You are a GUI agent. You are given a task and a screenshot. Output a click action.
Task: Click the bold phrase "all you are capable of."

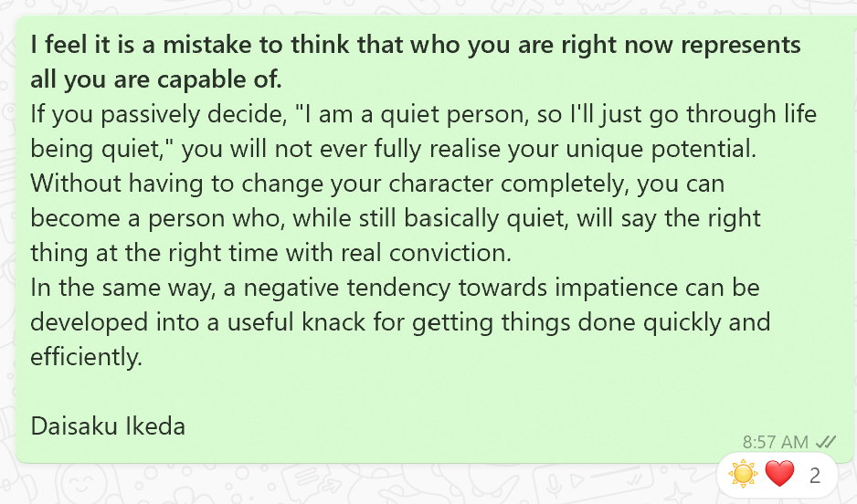(156, 79)
